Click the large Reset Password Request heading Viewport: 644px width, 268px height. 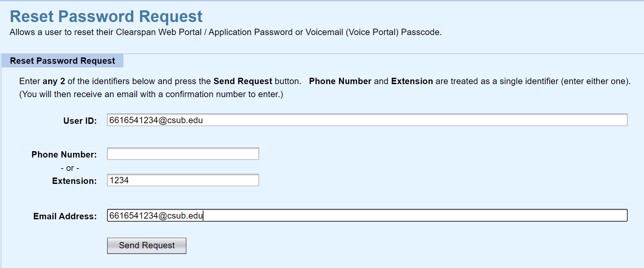106,16
